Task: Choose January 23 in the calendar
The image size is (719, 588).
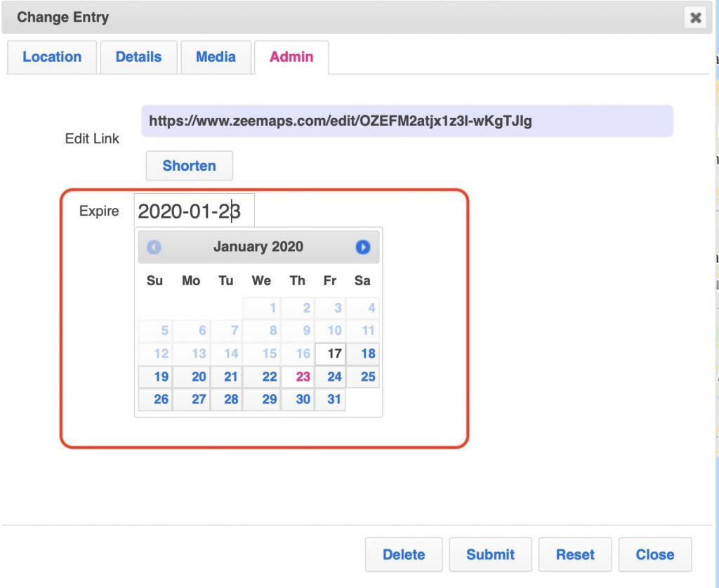Action: point(298,377)
